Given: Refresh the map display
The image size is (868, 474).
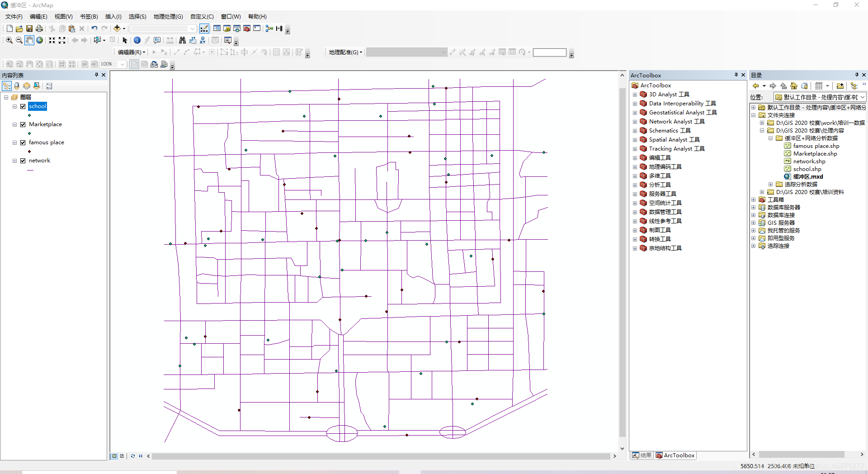Looking at the screenshot, I should [x=133, y=456].
